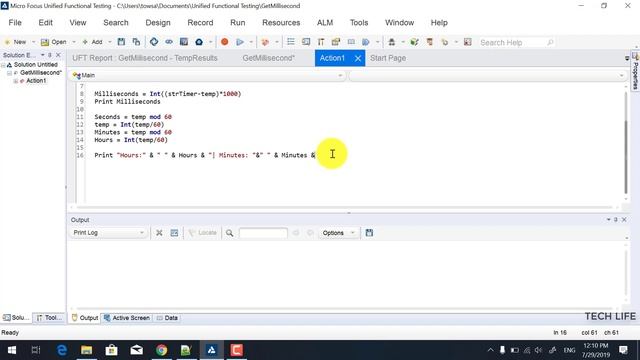Click the blue circular arrows toolbar icon
Image resolution: width=640 pixels, height=360 pixels.
pyautogui.click(x=154, y=42)
